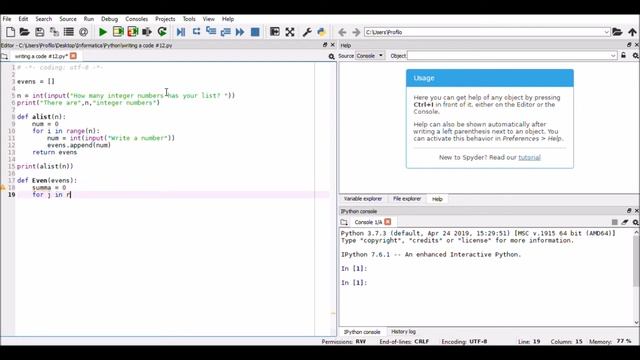Remove all variables with the console eraser icon
Screen dimensions: 640x360
click(x=625, y=222)
